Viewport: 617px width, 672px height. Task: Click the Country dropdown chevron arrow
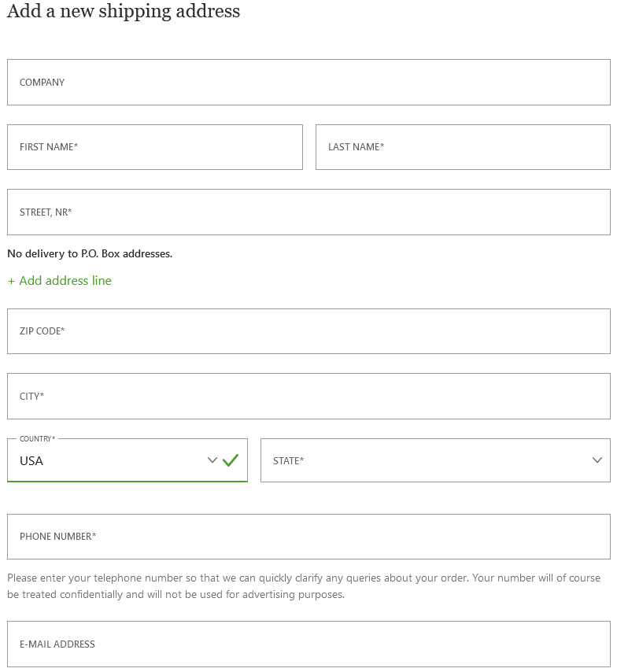(x=212, y=460)
